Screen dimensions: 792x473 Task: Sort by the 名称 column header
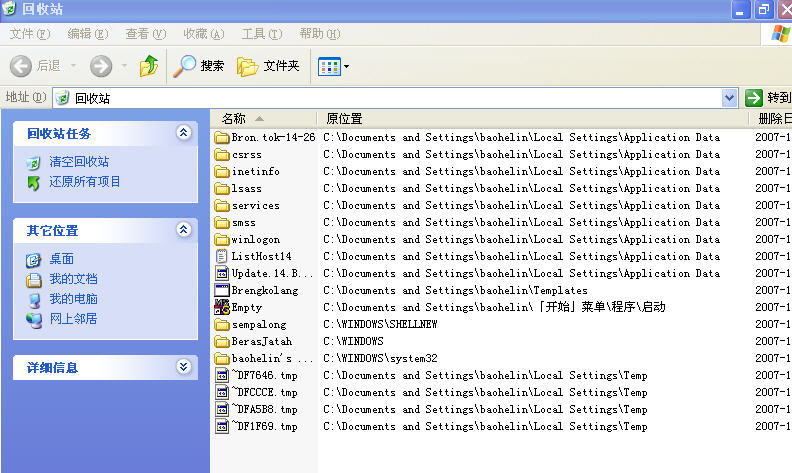click(x=264, y=119)
